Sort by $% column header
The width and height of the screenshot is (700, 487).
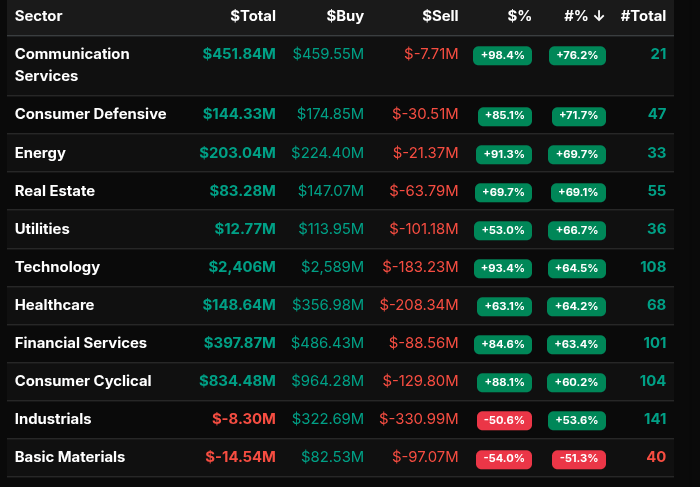(519, 16)
